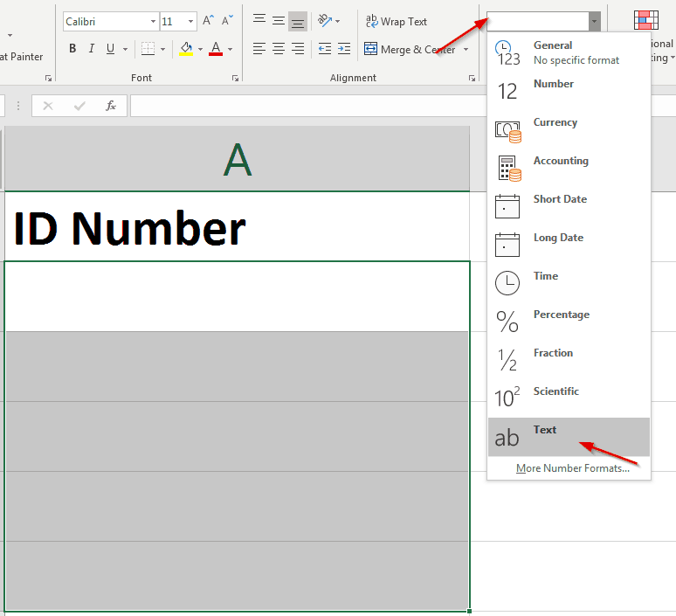
Task: Choose General number format
Action: click(x=569, y=52)
